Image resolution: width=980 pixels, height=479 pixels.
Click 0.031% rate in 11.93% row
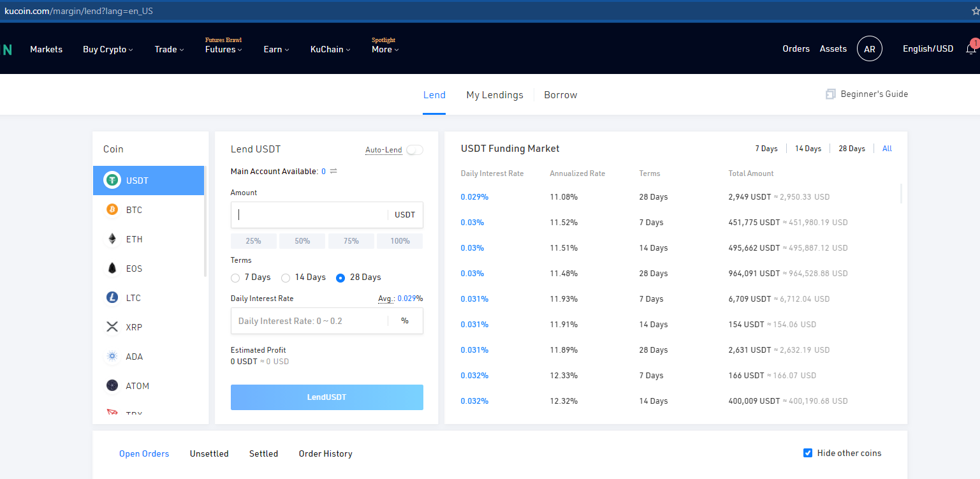pyautogui.click(x=474, y=299)
